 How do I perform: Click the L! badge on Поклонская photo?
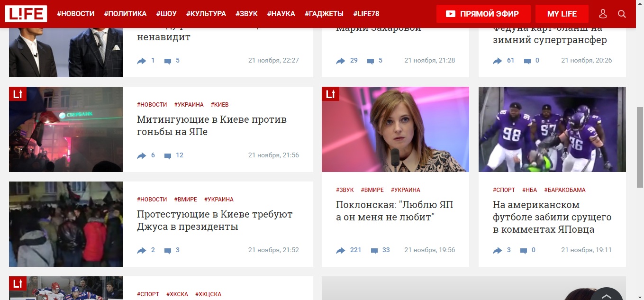[x=330, y=94]
